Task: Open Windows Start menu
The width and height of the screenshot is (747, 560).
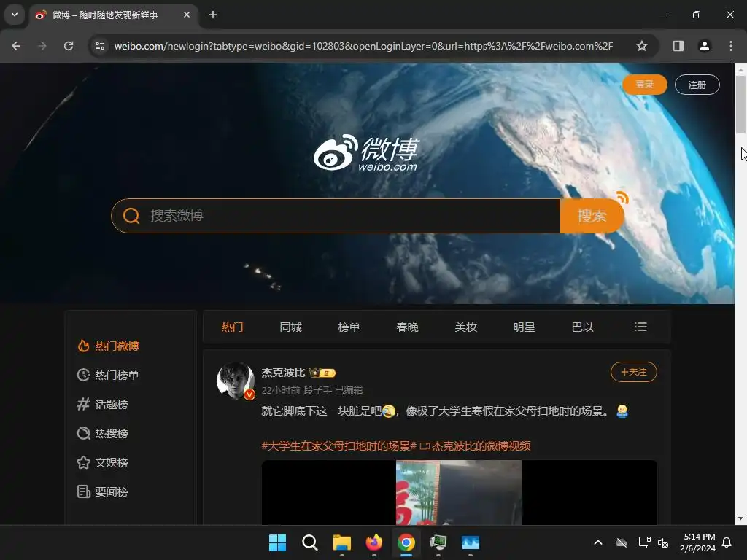Action: coord(278,542)
